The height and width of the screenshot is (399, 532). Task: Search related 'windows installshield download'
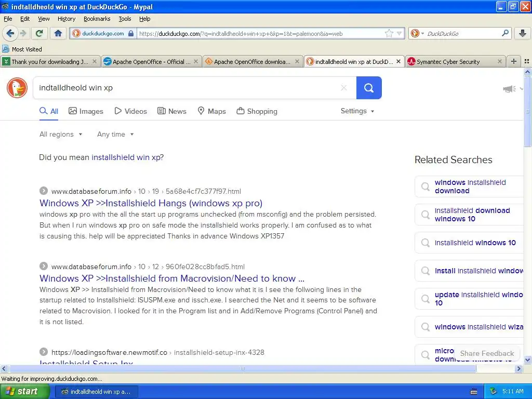pos(470,187)
